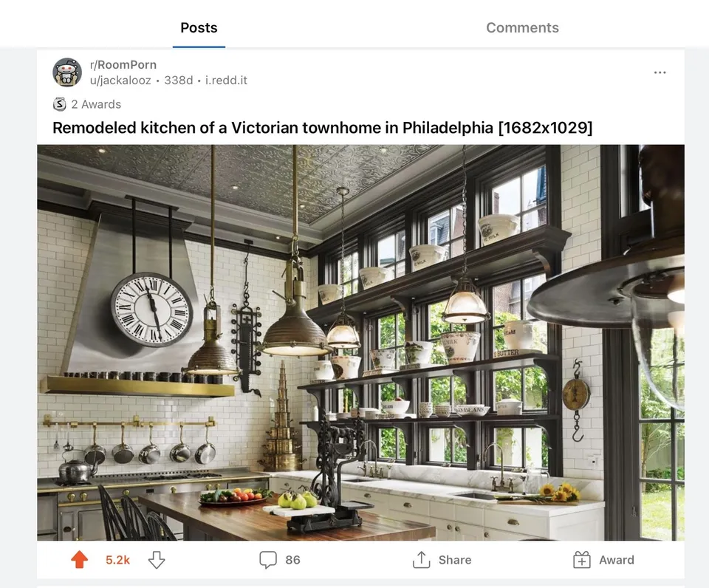Image resolution: width=709 pixels, height=588 pixels.
Task: Click the 5.2k vote score
Action: pos(117,560)
